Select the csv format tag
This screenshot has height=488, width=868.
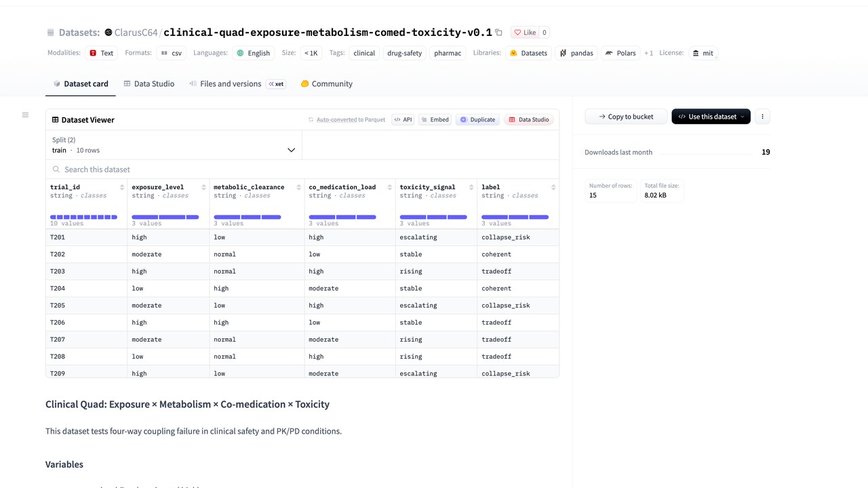click(172, 53)
